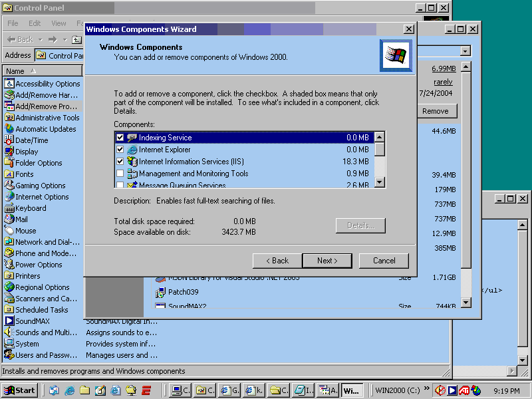This screenshot has width=532, height=399.
Task: Select the Keyboard icon in Control Panel
Action: click(x=9, y=208)
